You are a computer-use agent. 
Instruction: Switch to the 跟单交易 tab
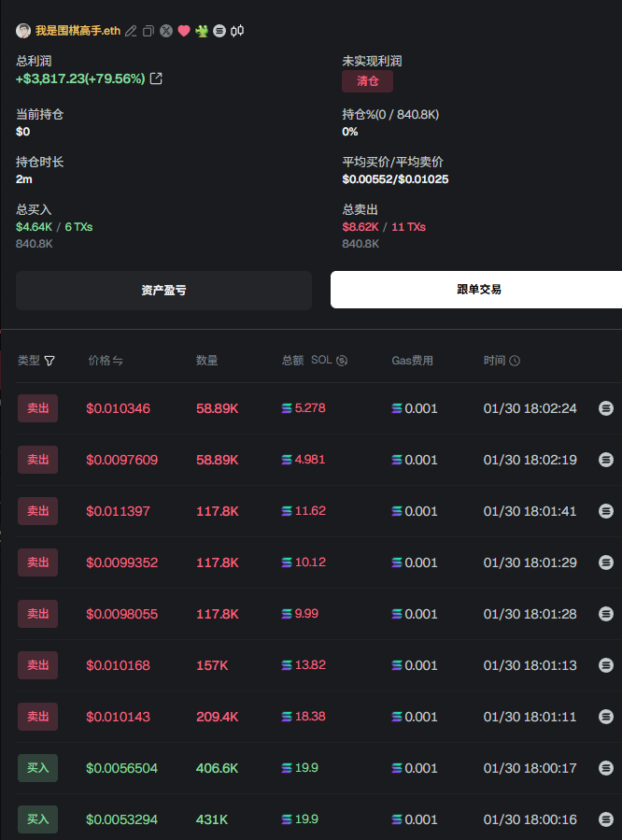tap(476, 290)
